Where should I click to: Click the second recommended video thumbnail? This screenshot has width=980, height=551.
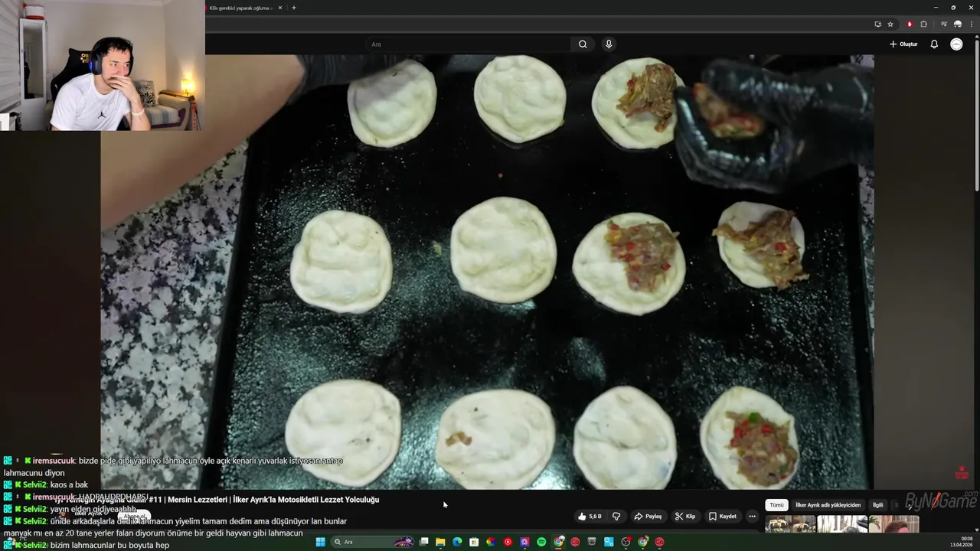click(842, 525)
